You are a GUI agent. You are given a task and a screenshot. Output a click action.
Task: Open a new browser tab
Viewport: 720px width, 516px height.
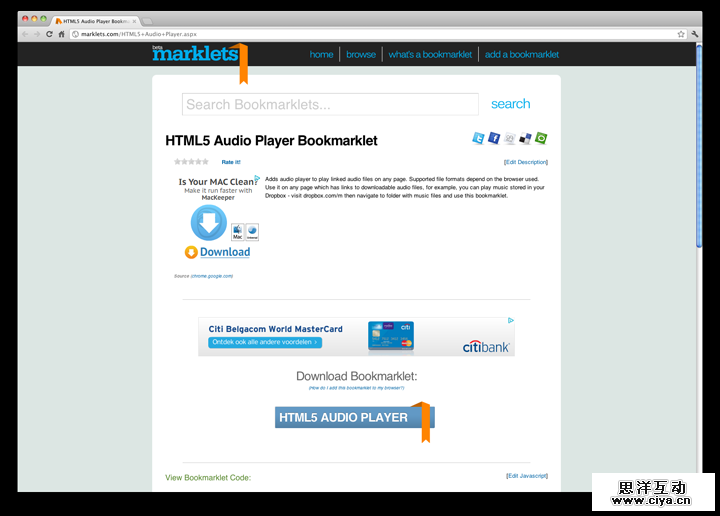click(x=147, y=21)
